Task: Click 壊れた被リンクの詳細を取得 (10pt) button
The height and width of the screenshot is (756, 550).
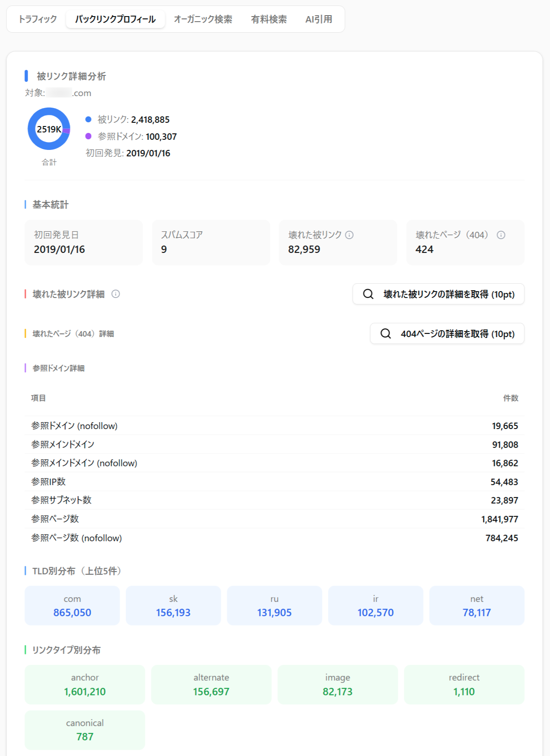Action: (438, 294)
